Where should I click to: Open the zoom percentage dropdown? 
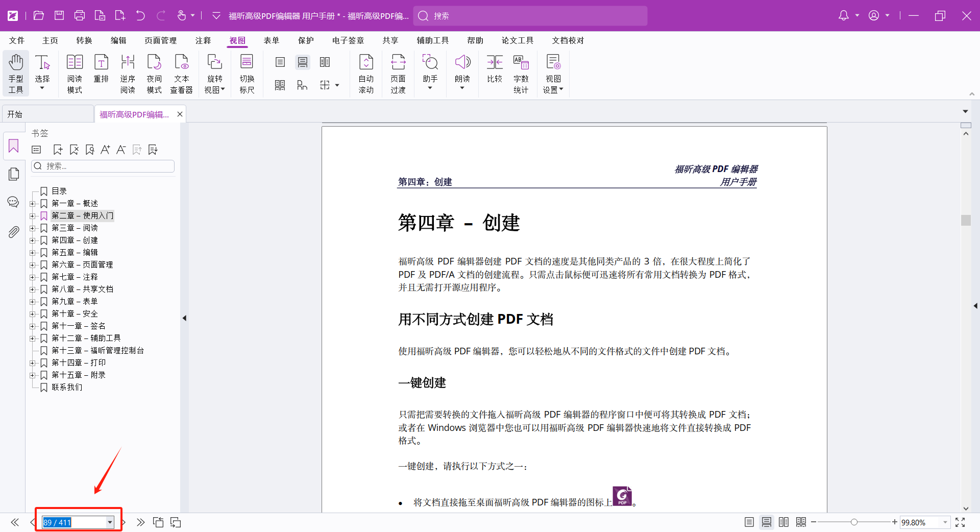point(945,522)
